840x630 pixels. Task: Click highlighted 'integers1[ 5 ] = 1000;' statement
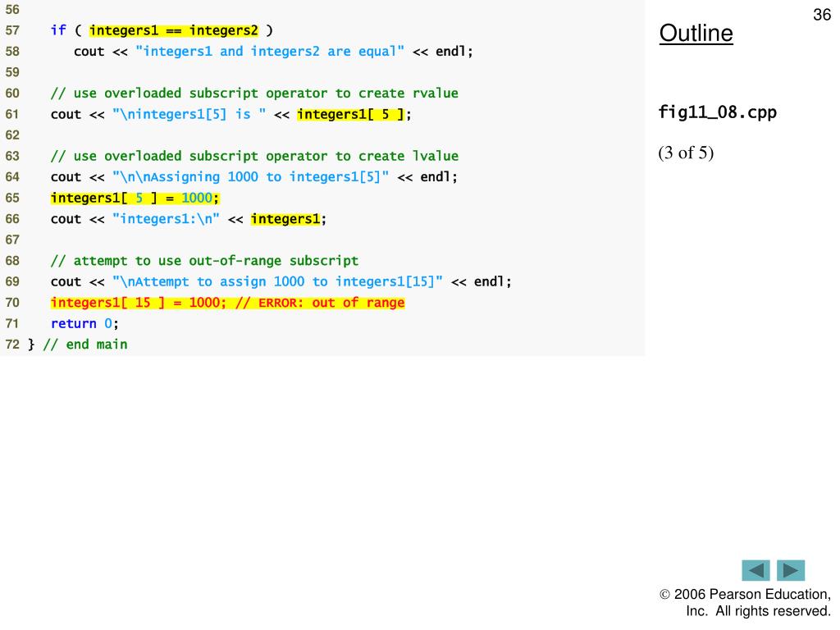click(135, 198)
